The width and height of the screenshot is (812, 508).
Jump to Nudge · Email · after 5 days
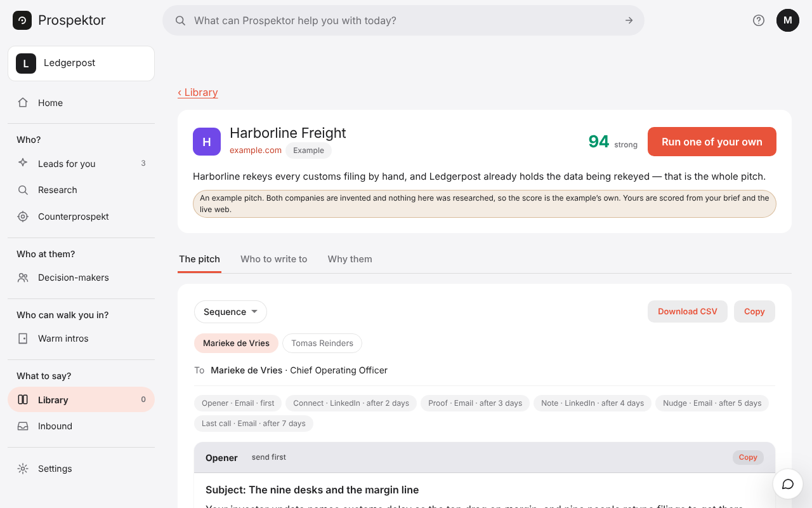712,403
